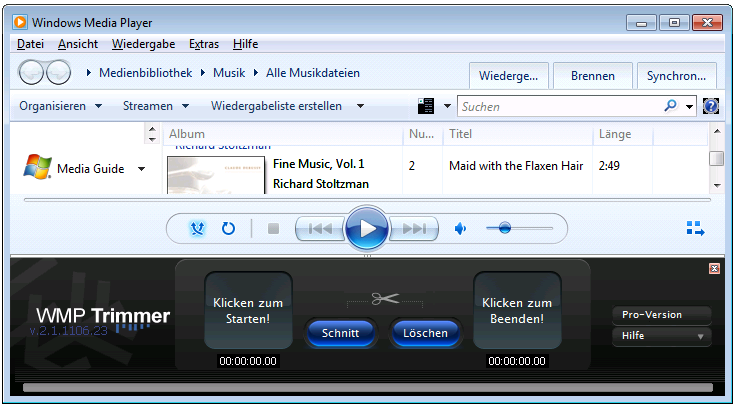
Task: Switch to the Synchronisieren tab
Action: point(676,76)
